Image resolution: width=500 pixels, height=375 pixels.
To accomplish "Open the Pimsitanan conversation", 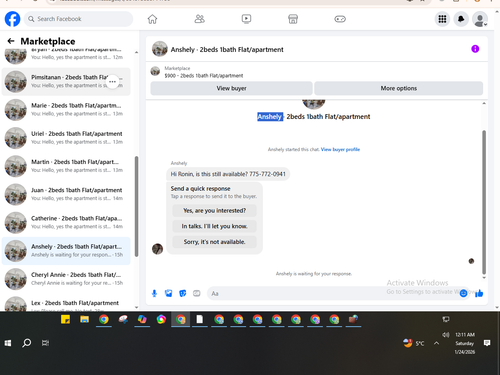I will pos(66,82).
